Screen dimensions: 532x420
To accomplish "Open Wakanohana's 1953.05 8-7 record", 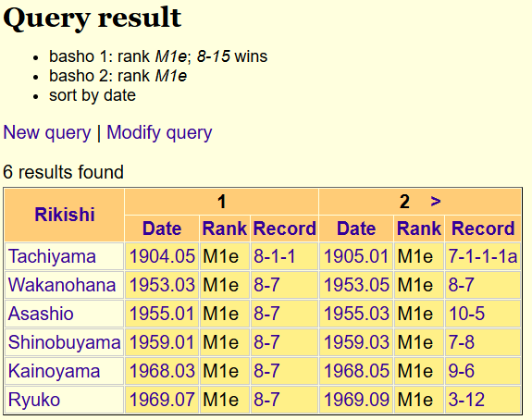I will 461,285.
